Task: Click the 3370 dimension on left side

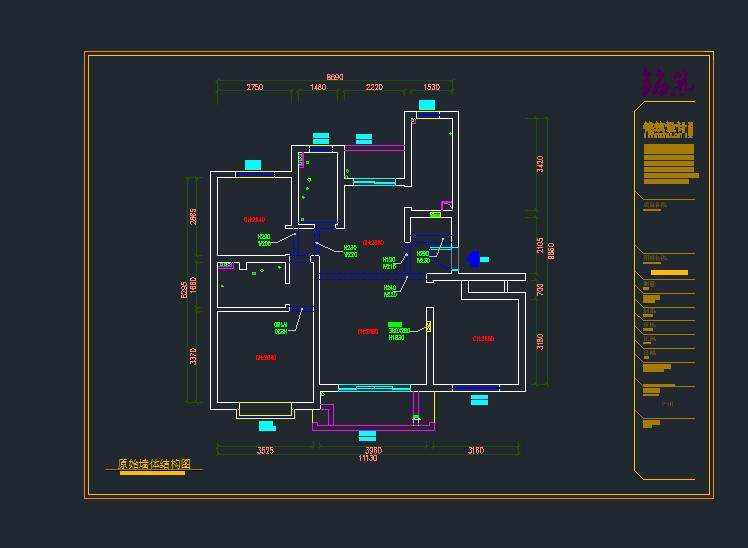Action: [194, 357]
